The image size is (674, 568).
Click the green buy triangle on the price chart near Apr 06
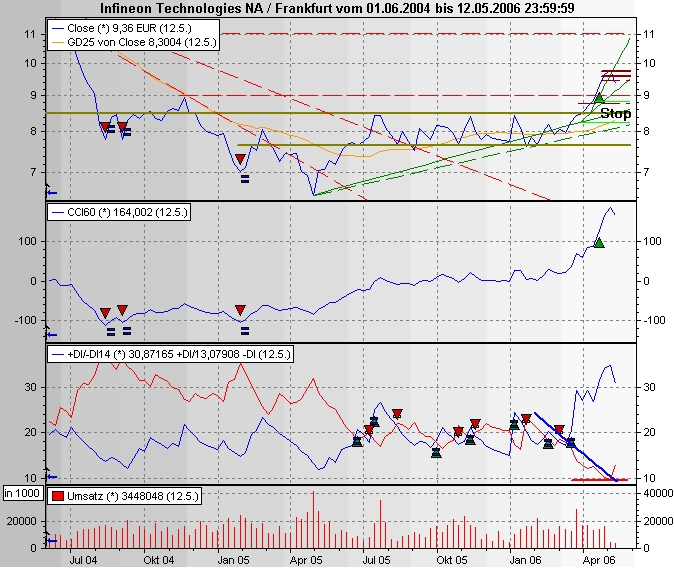pos(599,98)
